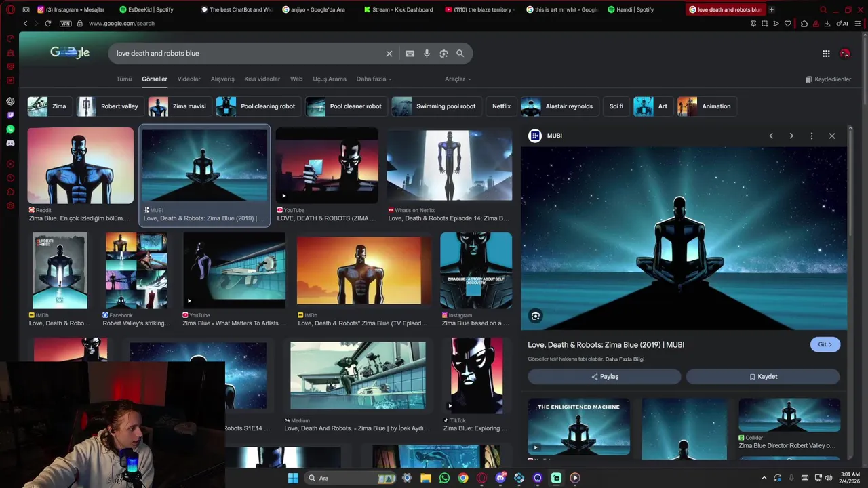Search open tabs with the magnifier
The width and height of the screenshot is (868, 488).
pos(823,9)
